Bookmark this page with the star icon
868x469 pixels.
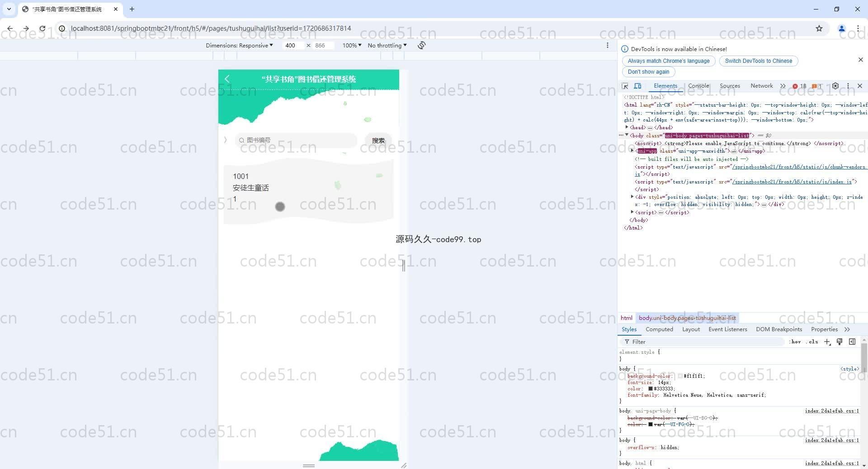pyautogui.click(x=819, y=28)
